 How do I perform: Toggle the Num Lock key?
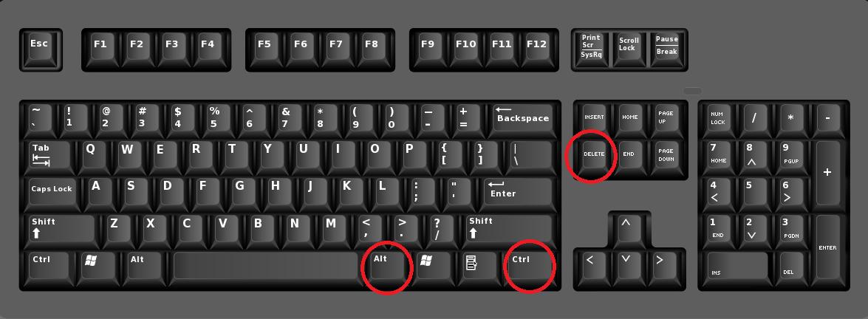click(x=721, y=120)
